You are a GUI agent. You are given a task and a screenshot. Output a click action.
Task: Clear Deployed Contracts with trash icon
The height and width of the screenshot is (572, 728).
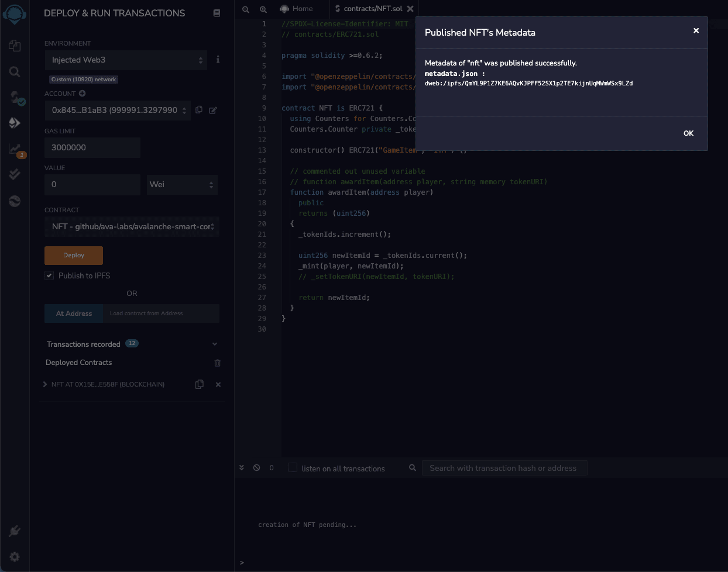(x=217, y=363)
